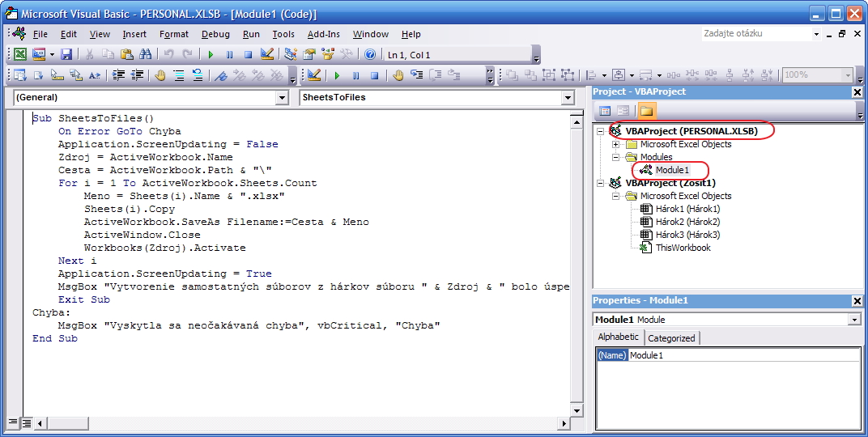Open the (General) object dropdown
The image size is (868, 437).
tap(283, 98)
